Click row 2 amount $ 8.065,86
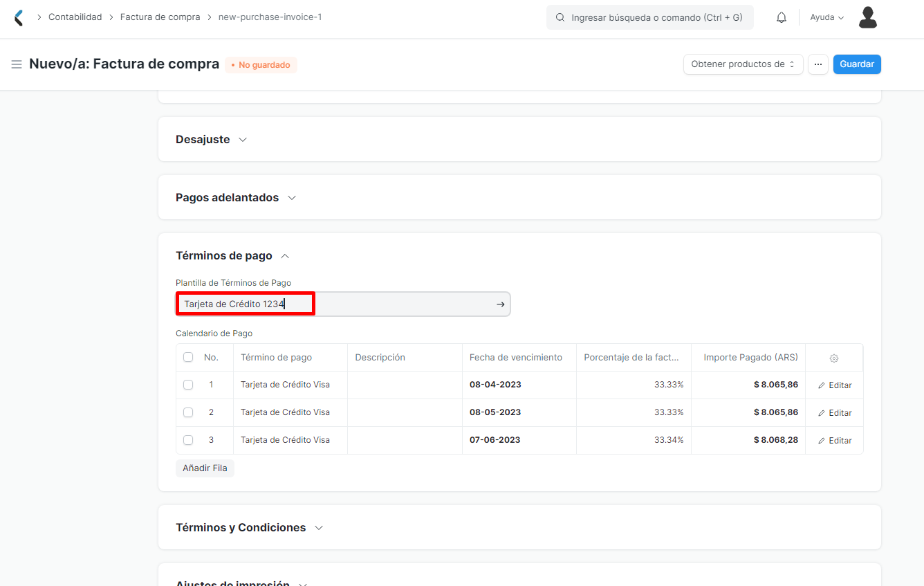This screenshot has width=924, height=586. point(748,412)
